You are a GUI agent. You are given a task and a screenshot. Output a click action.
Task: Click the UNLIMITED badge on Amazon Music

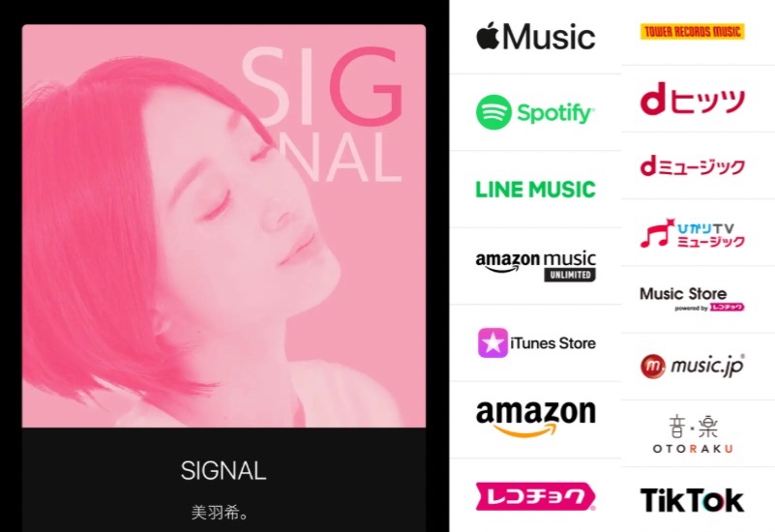click(x=570, y=275)
